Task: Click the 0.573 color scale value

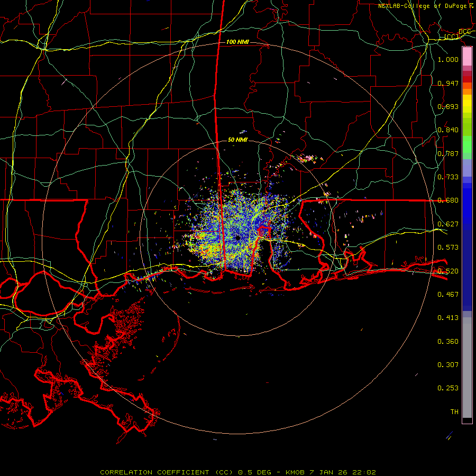Action: click(x=448, y=247)
